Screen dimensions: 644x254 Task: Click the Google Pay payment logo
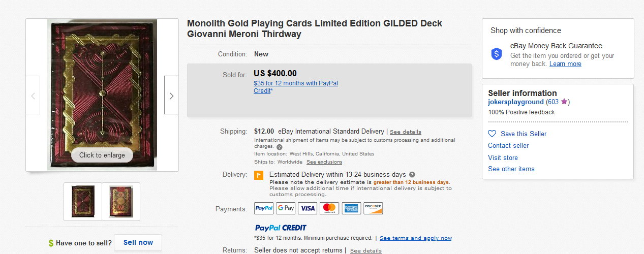[286, 208]
